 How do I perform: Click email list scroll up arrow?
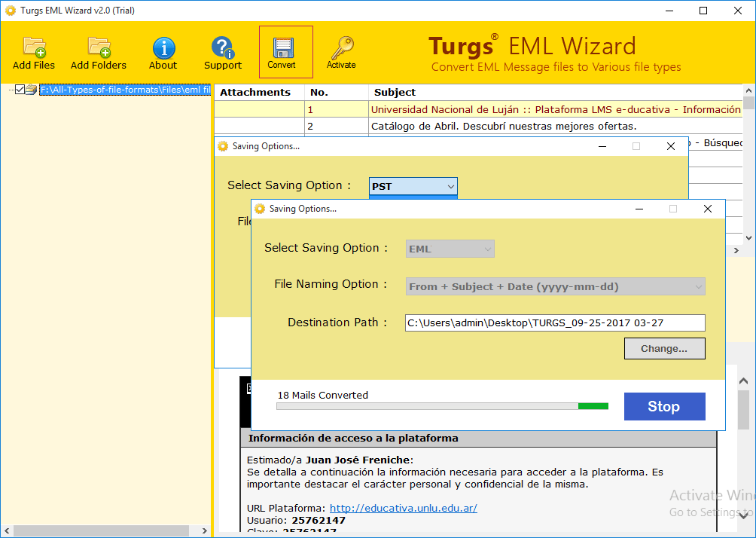point(748,90)
